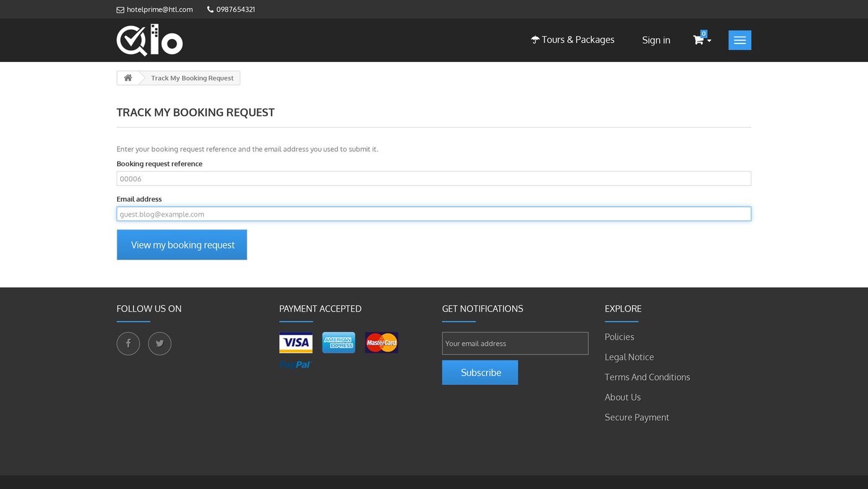
Task: Focus the Booking request reference field
Action: coord(434,179)
